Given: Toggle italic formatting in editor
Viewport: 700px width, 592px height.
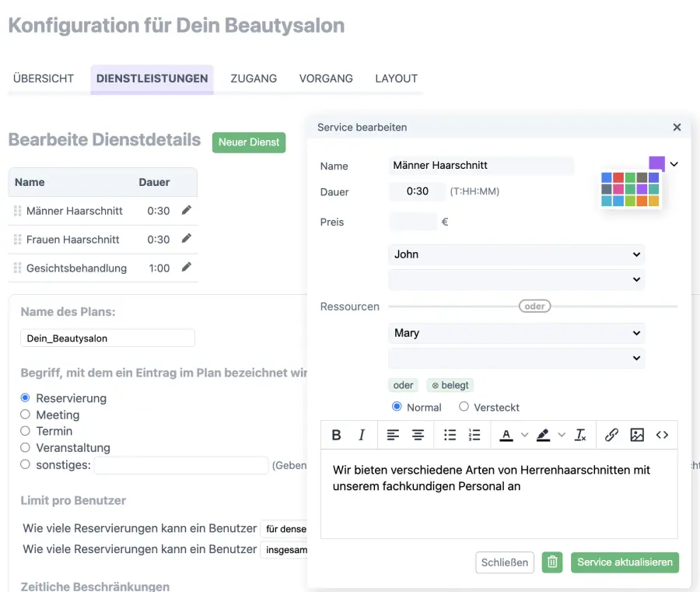Looking at the screenshot, I should pos(362,435).
